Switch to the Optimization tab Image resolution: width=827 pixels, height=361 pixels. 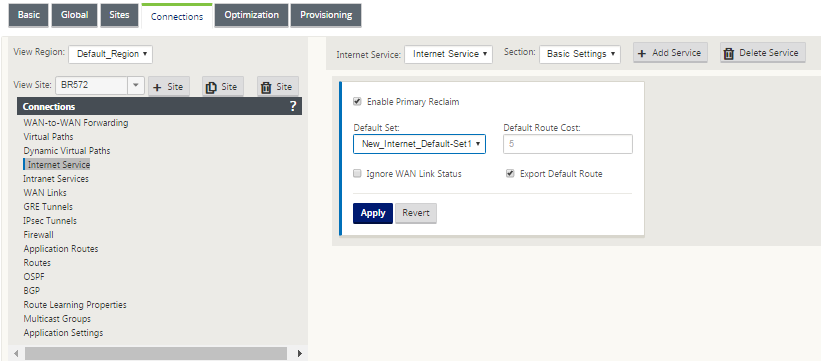point(252,15)
